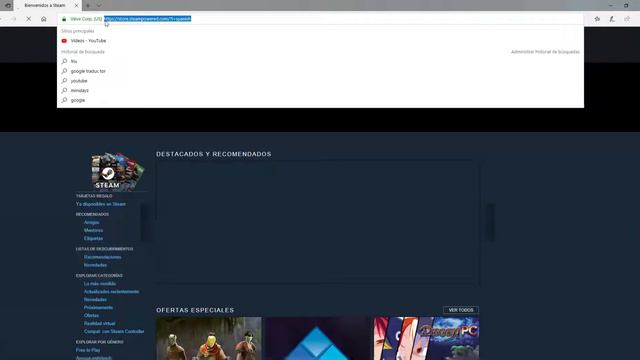Open the Amigos recommendations link

[x=91, y=222]
